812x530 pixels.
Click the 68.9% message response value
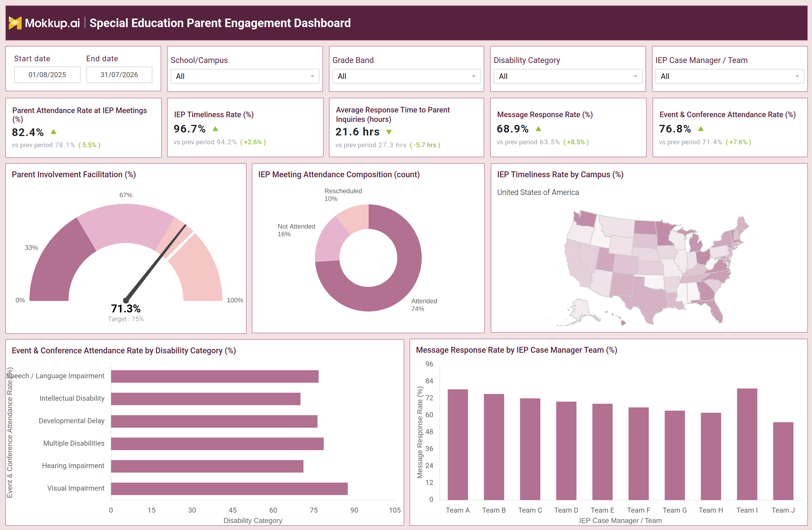pos(513,129)
